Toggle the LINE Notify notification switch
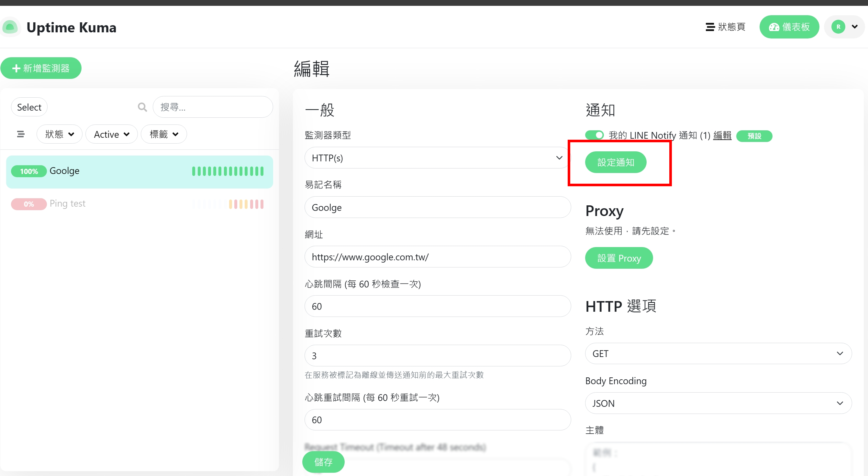868x476 pixels. (595, 135)
